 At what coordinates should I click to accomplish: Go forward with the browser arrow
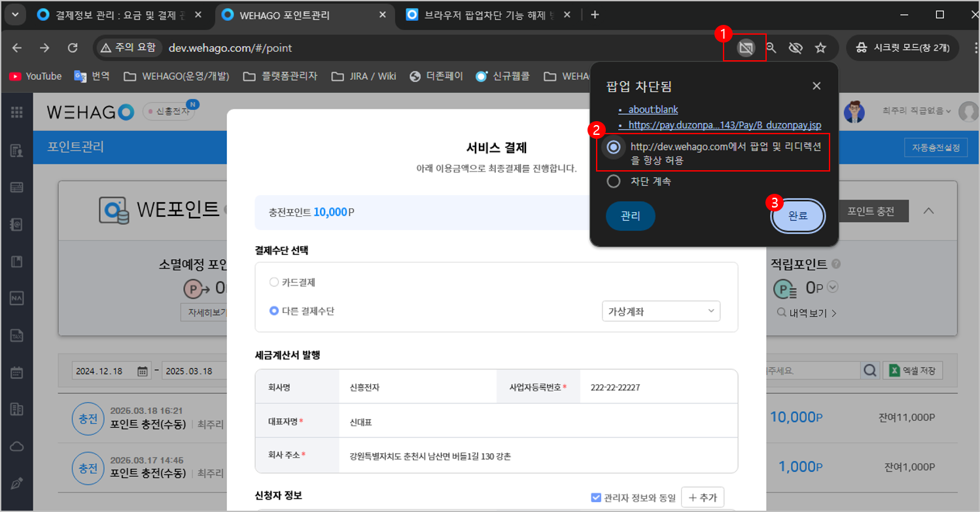point(44,48)
